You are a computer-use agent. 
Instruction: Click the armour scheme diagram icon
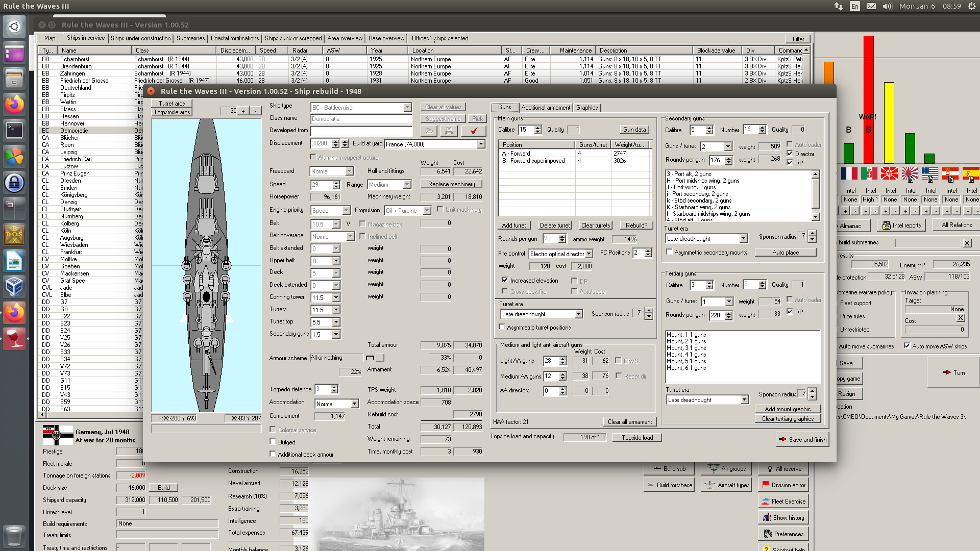(370, 358)
